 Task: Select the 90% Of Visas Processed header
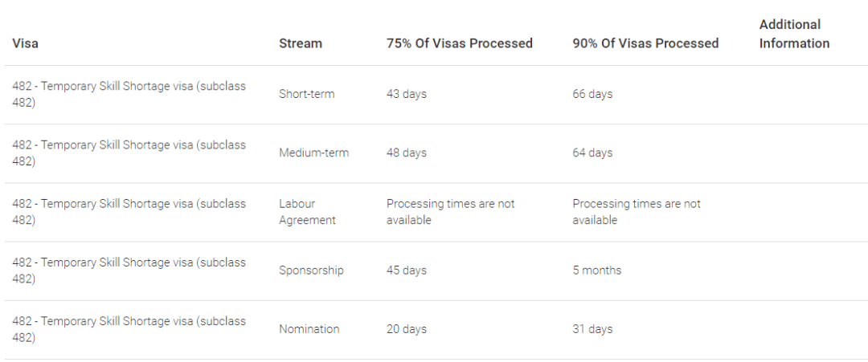coord(645,43)
